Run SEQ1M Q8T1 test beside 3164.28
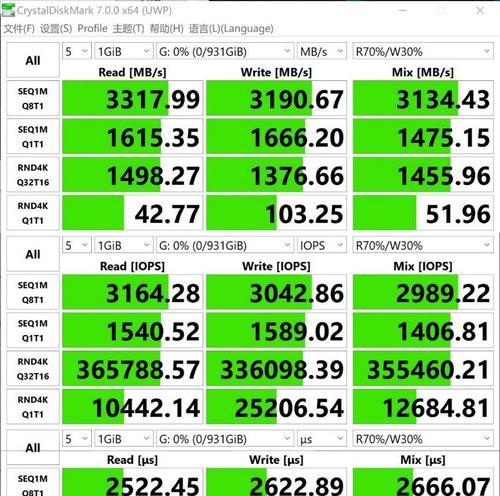The image size is (500, 496). 33,292
